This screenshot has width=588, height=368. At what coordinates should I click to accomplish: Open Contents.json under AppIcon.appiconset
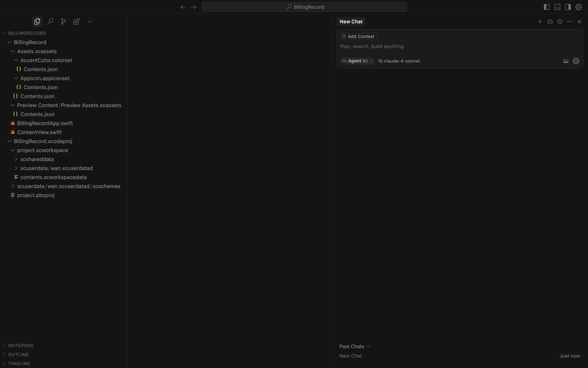[64, 87]
